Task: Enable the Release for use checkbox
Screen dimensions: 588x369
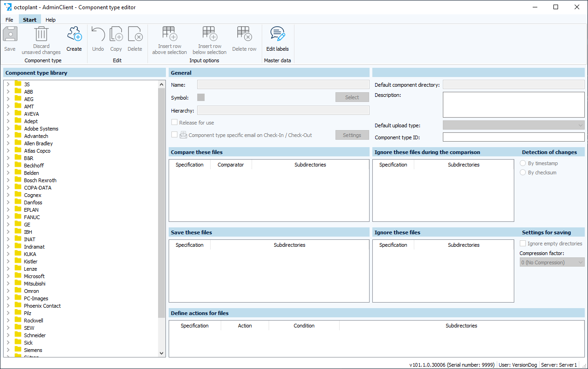Action: [x=174, y=122]
